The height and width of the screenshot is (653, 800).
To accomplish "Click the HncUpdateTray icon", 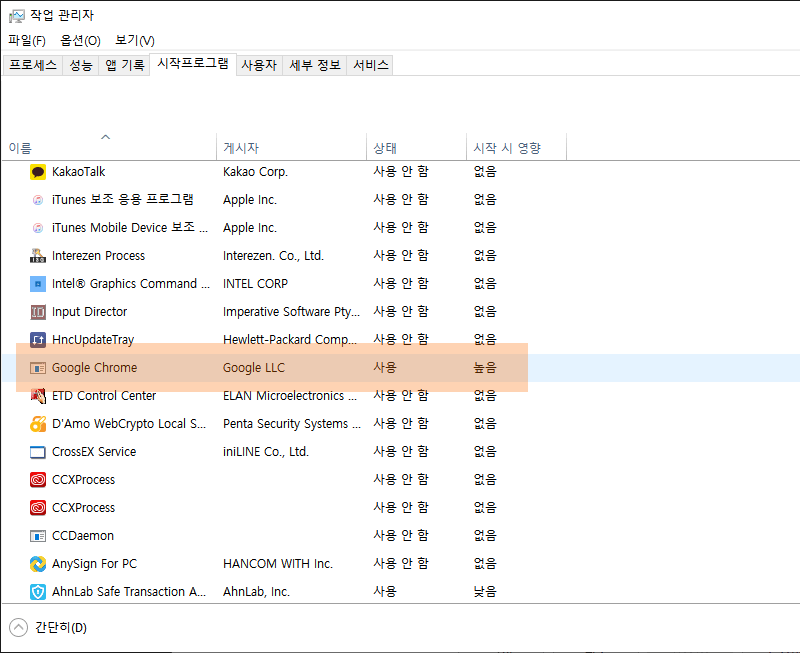I will (x=38, y=340).
